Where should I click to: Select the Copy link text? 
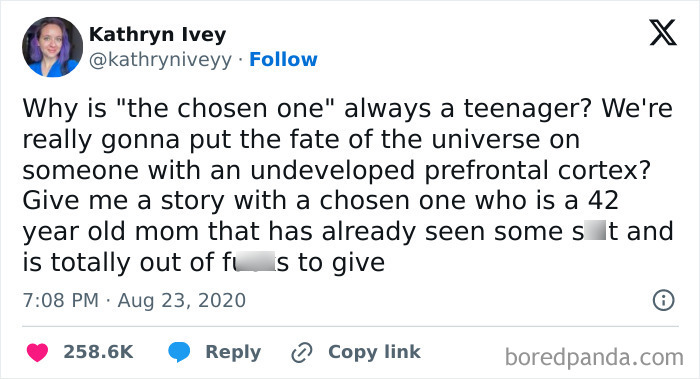pos(374,352)
